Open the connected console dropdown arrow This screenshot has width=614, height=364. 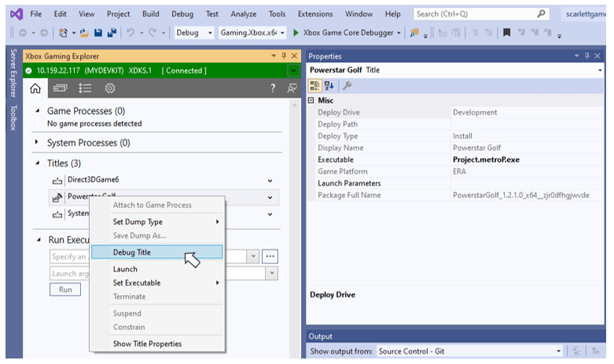pyautogui.click(x=293, y=71)
